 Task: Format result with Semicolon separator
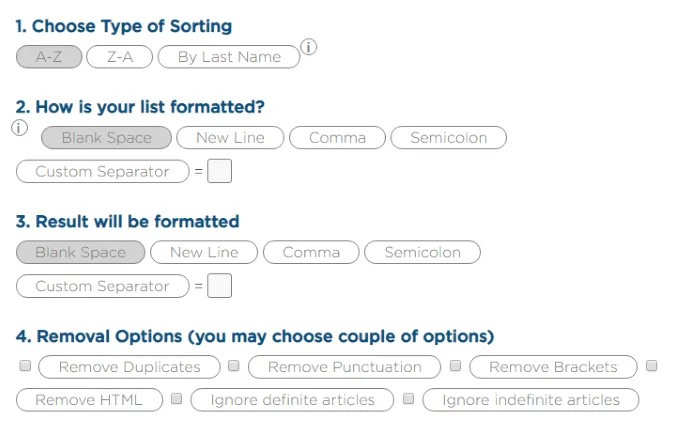(422, 252)
